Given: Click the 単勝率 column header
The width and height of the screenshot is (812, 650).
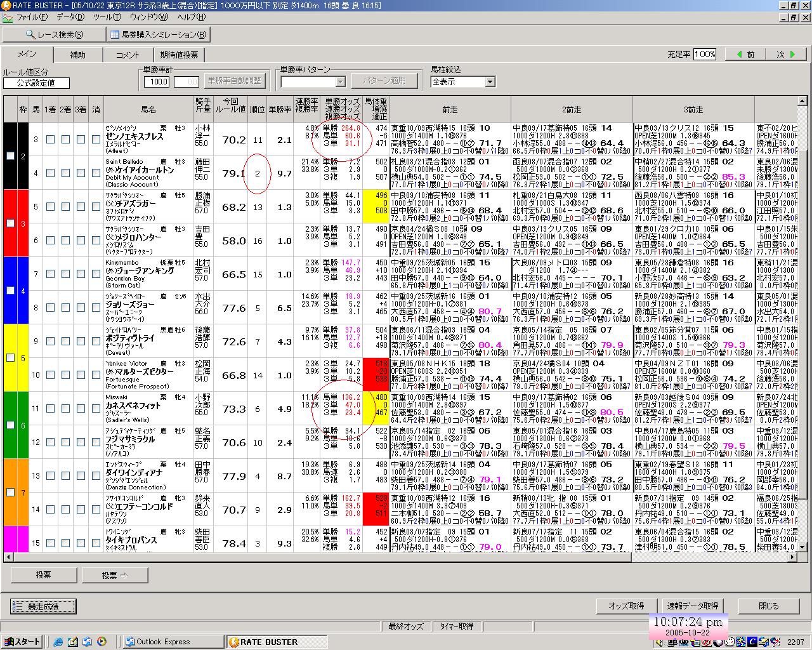Looking at the screenshot, I should tap(280, 110).
